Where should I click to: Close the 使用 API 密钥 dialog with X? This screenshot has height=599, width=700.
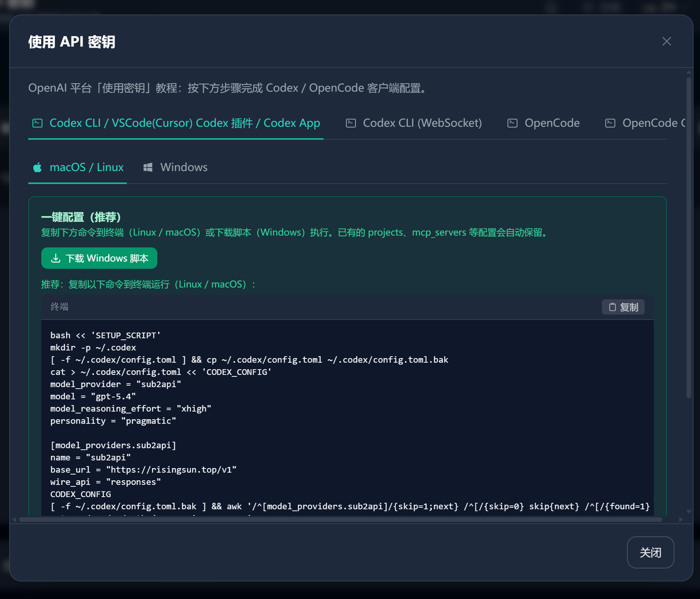point(666,41)
